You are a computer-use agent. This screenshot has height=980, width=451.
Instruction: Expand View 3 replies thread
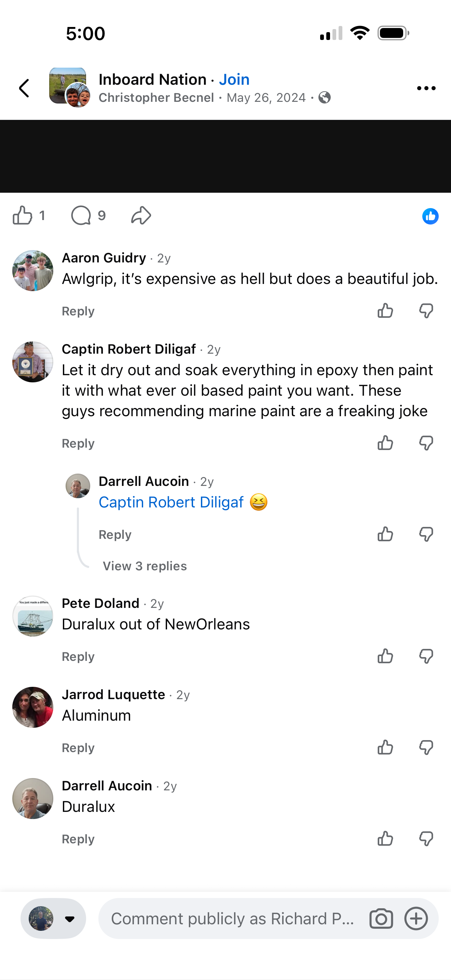(145, 566)
